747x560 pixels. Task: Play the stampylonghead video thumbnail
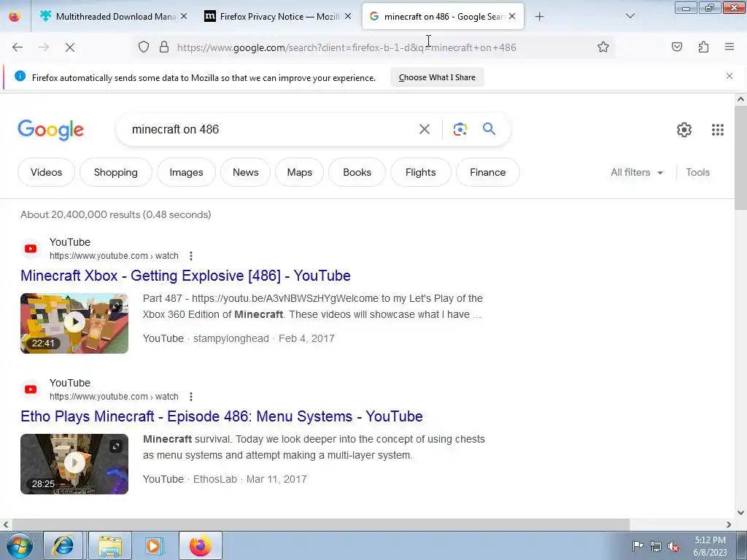point(74,323)
